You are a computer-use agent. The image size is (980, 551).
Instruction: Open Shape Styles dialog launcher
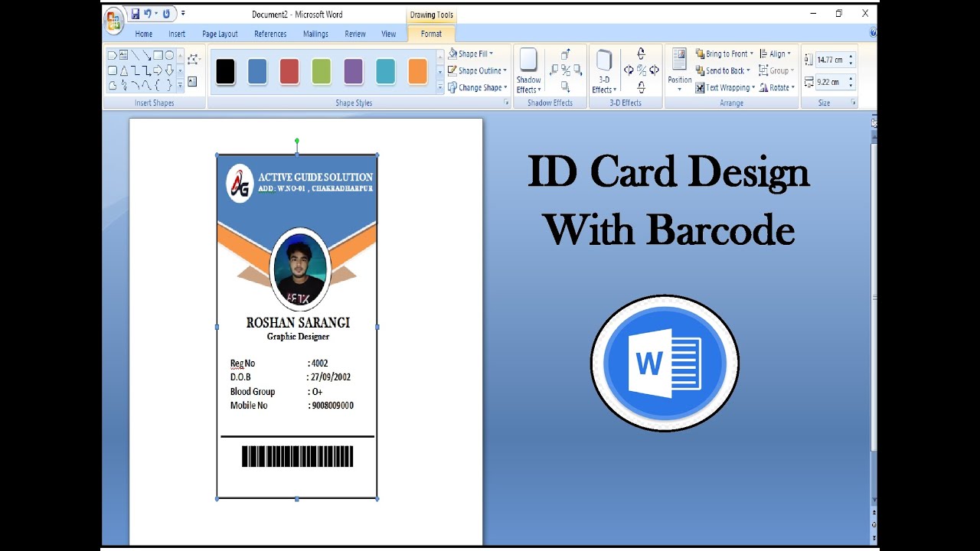[506, 103]
